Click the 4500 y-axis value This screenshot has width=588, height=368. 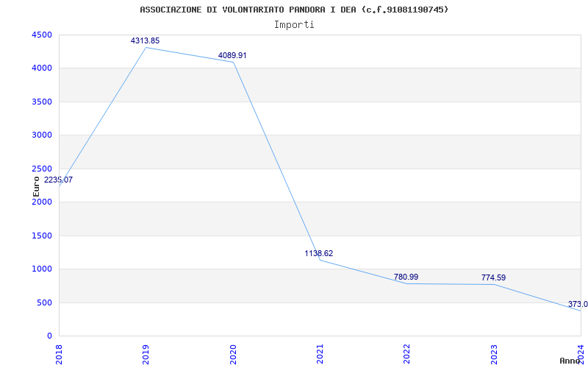(42, 35)
